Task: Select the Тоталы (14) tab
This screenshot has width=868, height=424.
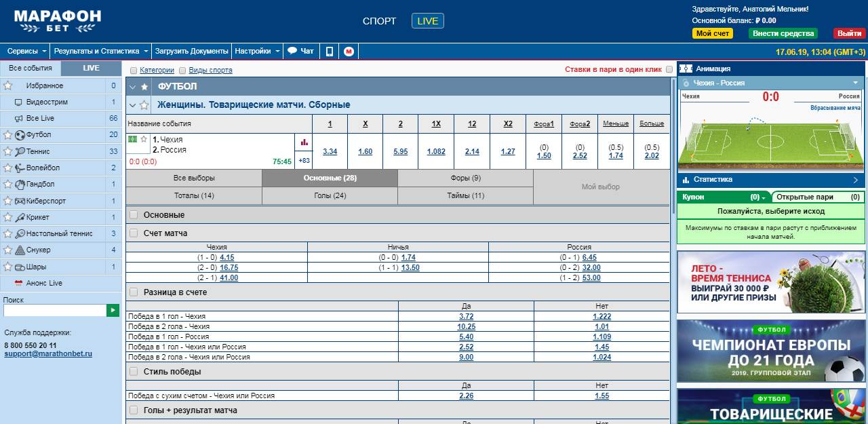Action: click(194, 195)
